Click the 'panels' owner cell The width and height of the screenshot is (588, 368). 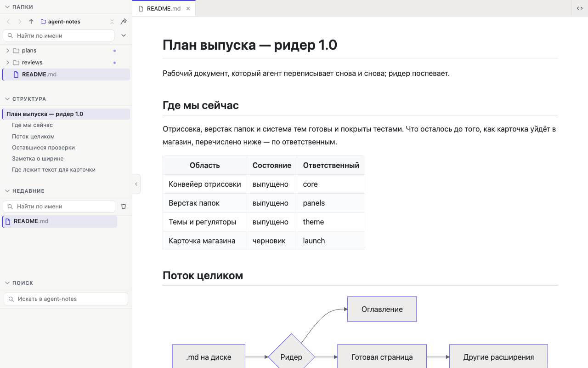click(331, 203)
